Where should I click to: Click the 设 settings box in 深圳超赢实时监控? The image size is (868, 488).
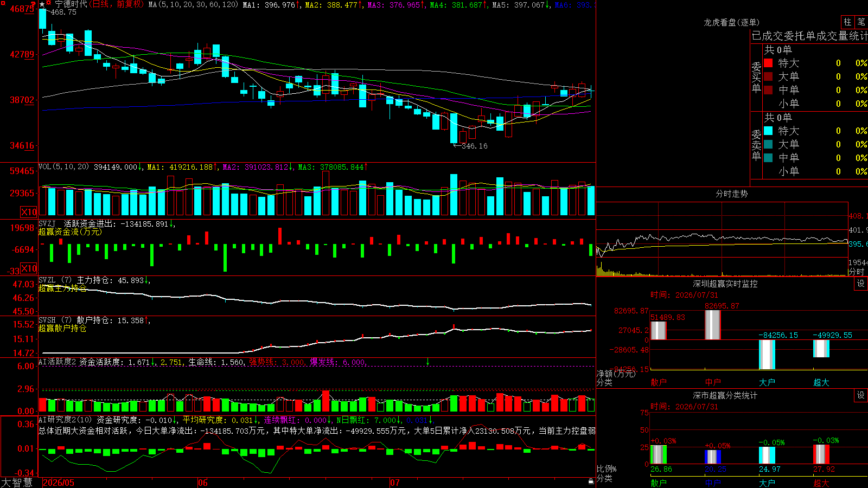click(861, 284)
